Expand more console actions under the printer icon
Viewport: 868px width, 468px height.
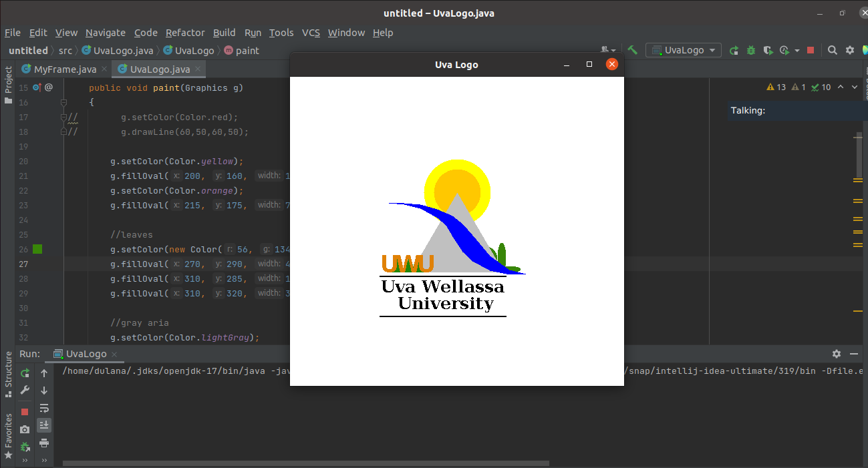point(44,460)
